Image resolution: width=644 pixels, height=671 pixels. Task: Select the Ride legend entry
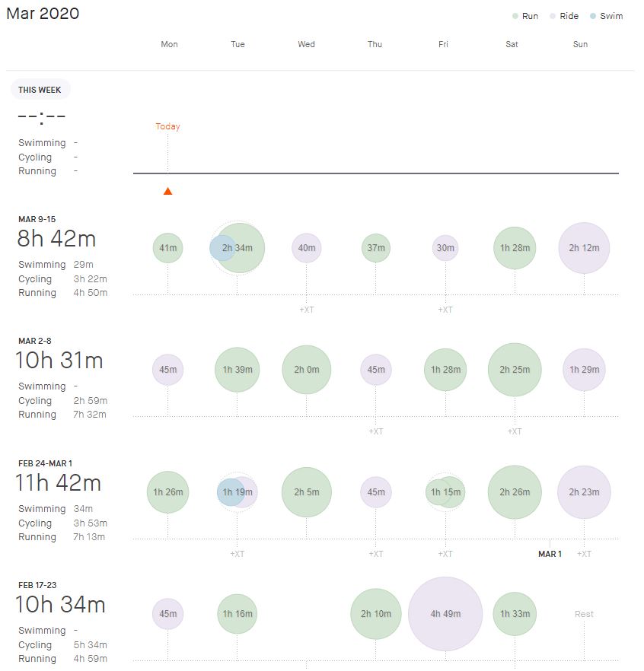coord(564,16)
